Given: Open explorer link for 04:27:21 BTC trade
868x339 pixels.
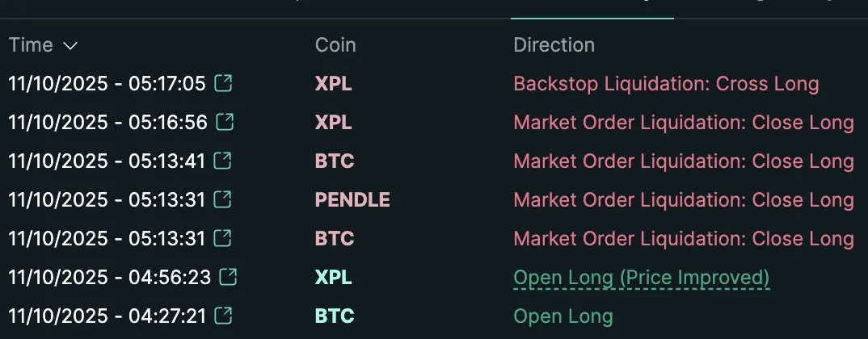Looking at the screenshot, I should [x=223, y=316].
